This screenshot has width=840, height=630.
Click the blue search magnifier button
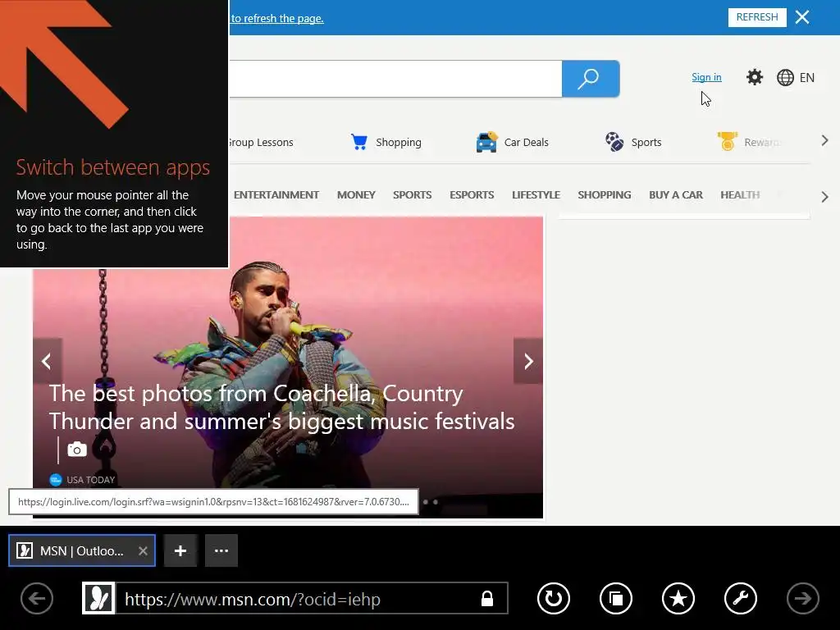click(591, 79)
